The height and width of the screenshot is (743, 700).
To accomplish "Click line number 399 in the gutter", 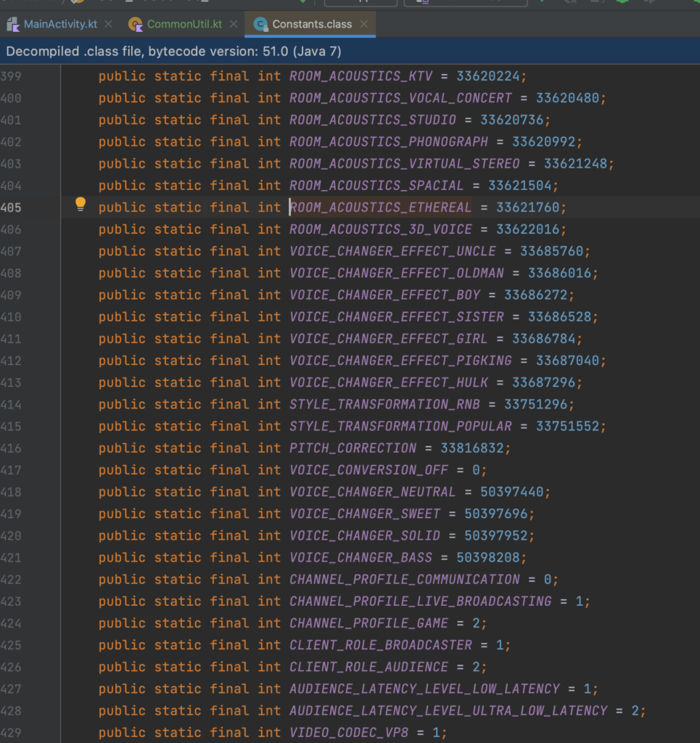I will pos(11,76).
